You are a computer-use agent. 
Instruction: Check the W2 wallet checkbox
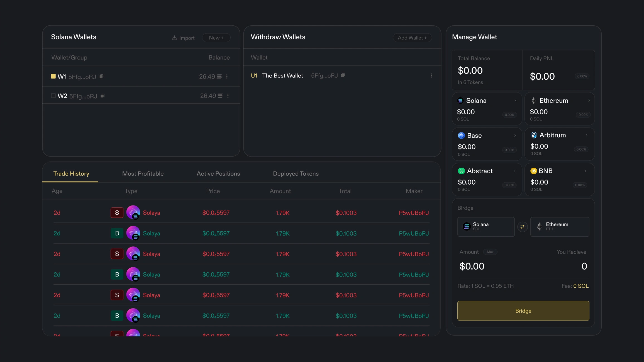pos(53,96)
